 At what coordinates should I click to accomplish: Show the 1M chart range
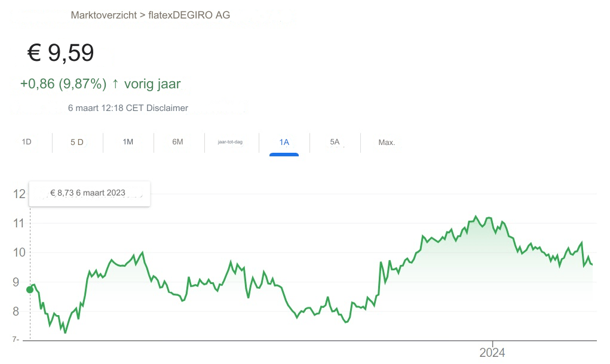tap(128, 142)
